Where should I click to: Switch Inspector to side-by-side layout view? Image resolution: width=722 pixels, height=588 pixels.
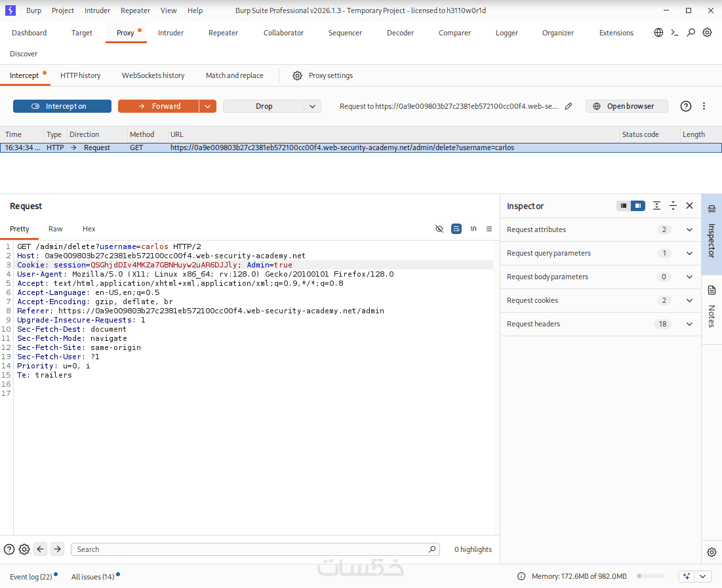638,206
